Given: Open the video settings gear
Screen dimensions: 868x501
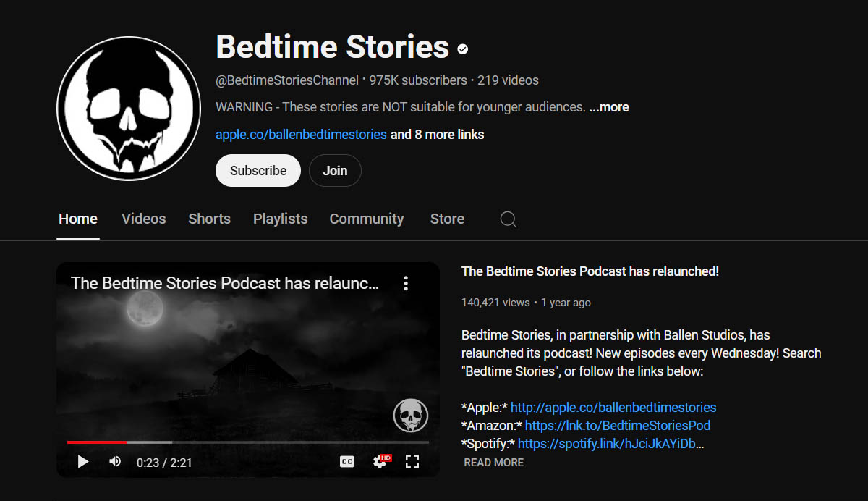Looking at the screenshot, I should [x=380, y=461].
